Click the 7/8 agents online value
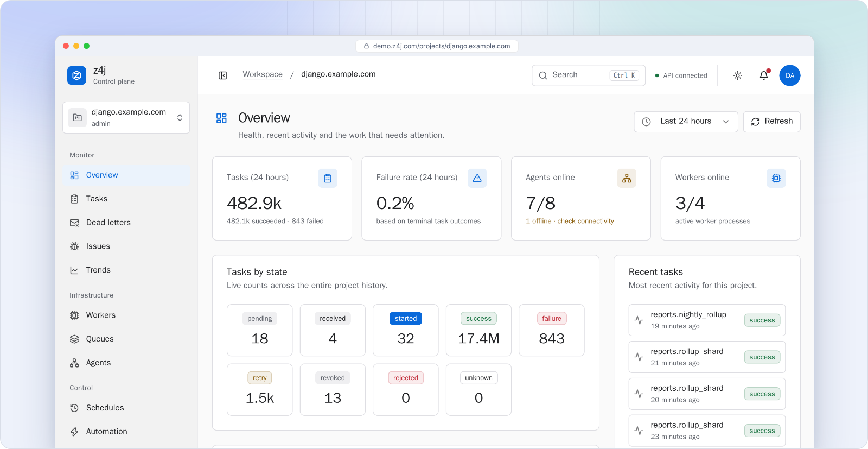Viewport: 868px width, 449px height. (541, 203)
